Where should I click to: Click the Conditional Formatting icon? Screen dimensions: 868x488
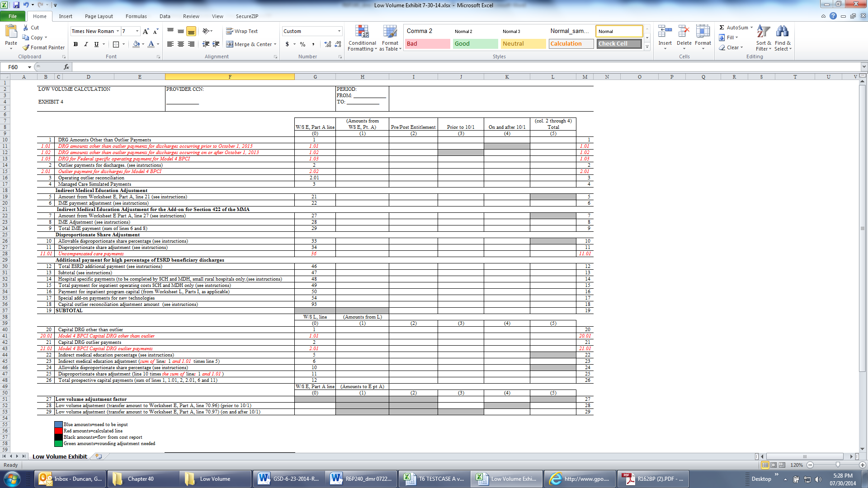click(x=362, y=32)
